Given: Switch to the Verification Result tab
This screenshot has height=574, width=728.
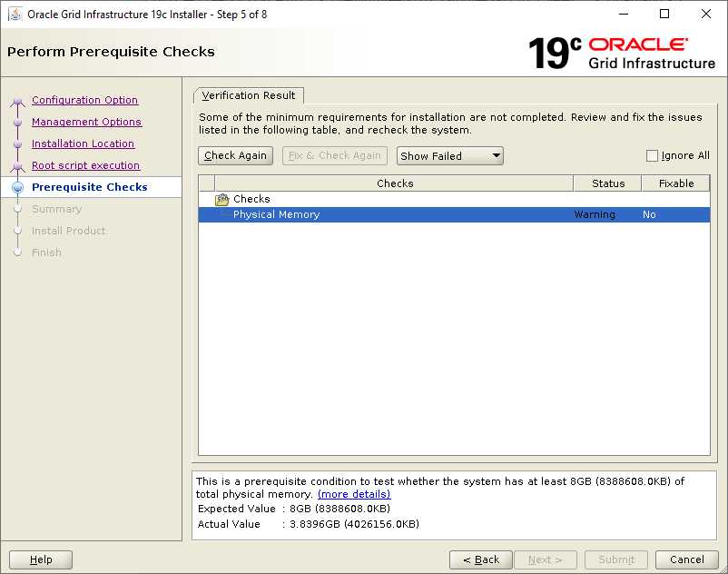Looking at the screenshot, I should 249,95.
